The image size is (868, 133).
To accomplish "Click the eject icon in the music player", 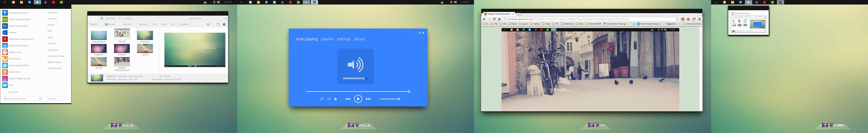I will click(x=336, y=99).
